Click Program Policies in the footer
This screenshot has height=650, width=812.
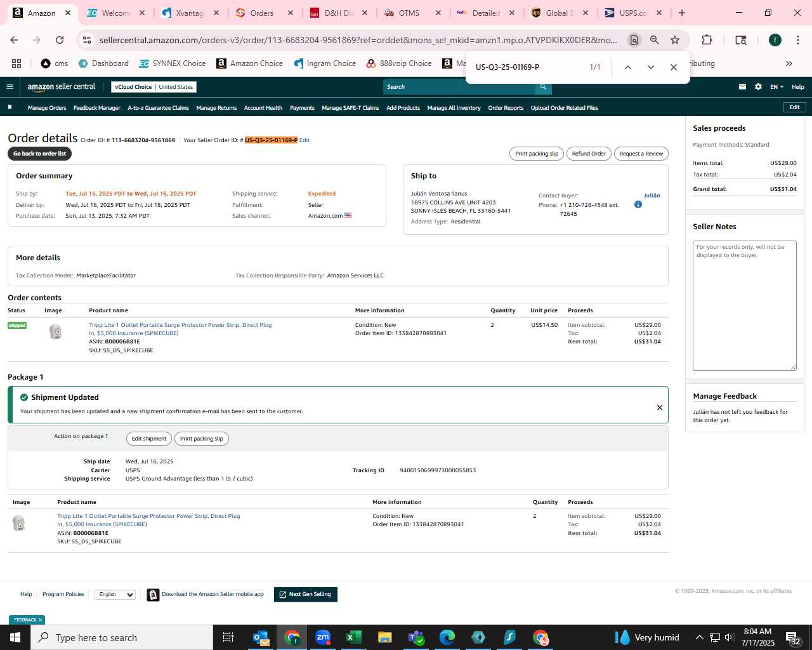[x=63, y=595]
